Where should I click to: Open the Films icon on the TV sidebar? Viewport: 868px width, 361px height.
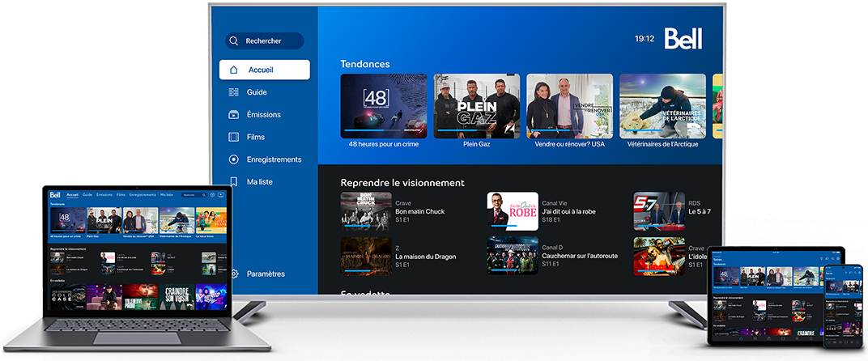coord(234,137)
